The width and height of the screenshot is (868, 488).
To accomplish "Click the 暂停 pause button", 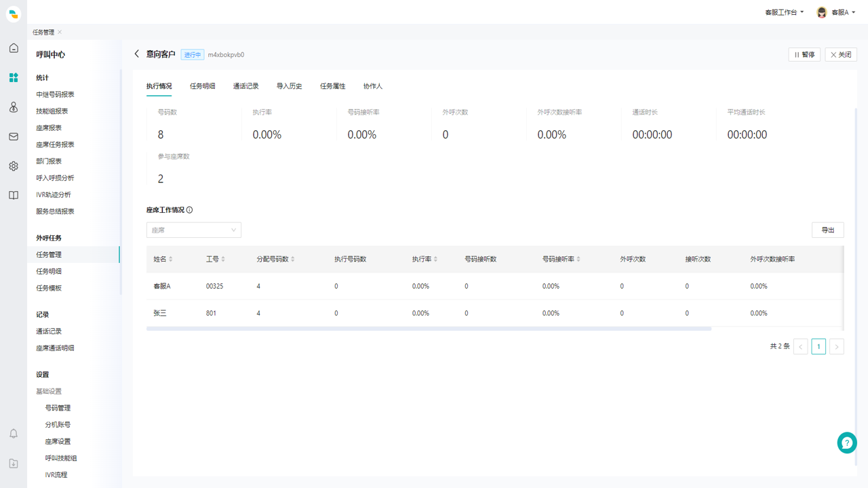I will 805,54.
